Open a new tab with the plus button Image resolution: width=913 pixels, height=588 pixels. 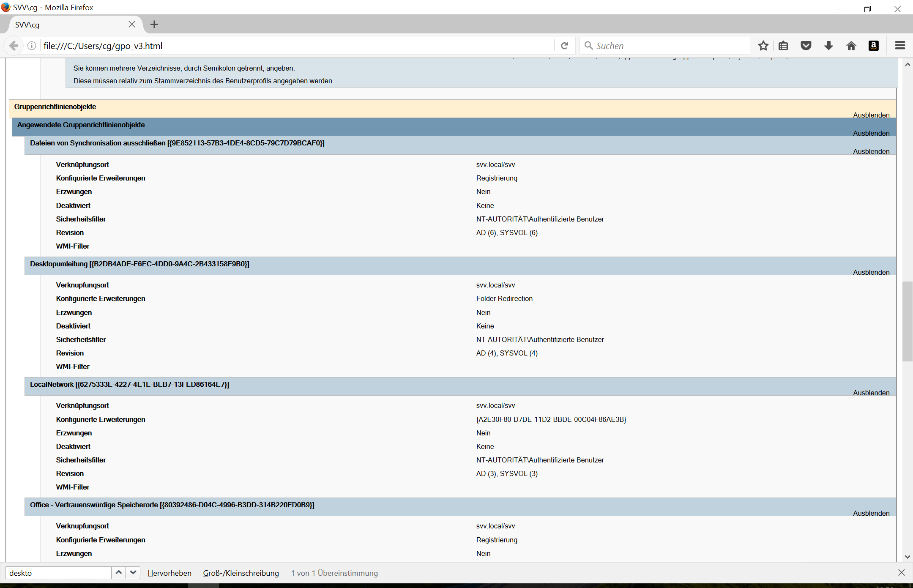(154, 25)
